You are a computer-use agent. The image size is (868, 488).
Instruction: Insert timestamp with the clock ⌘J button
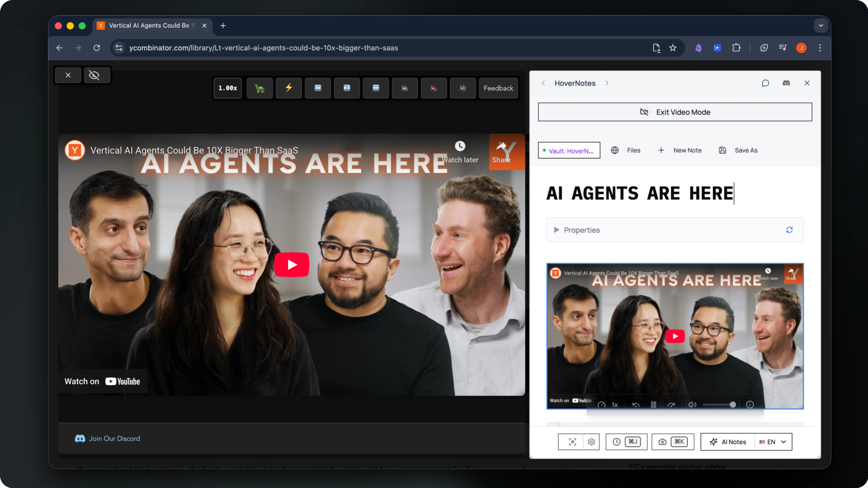tap(626, 441)
